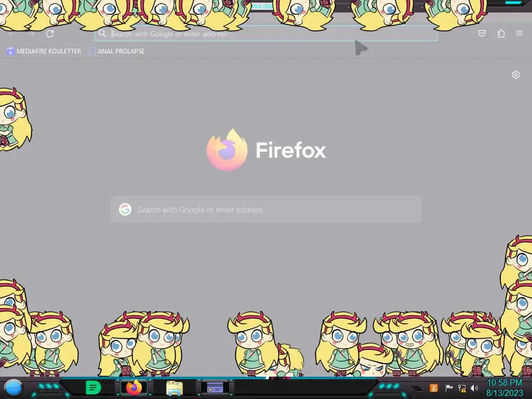The height and width of the screenshot is (399, 532).
Task: Open the Save to Pocket button
Action: 482,33
